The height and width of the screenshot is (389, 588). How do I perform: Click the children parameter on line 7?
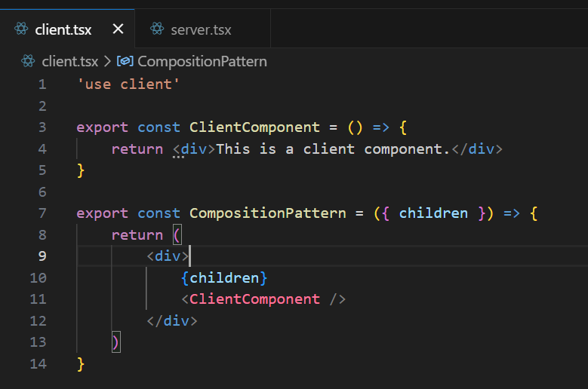433,213
